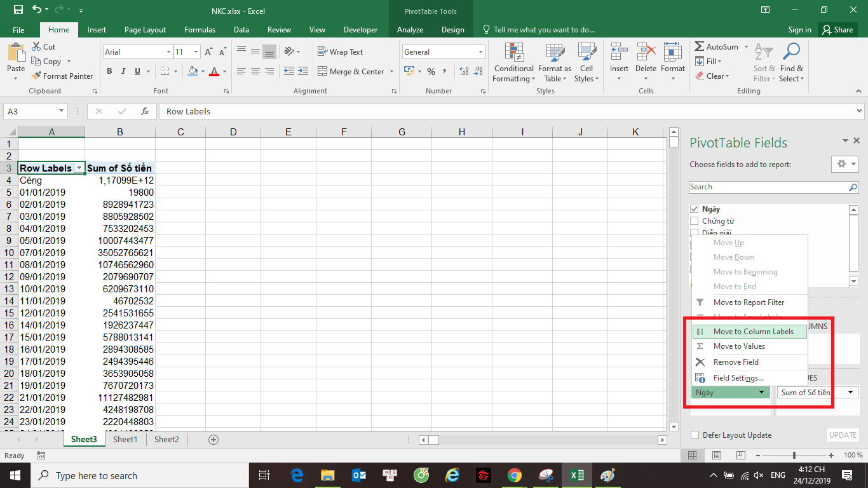The width and height of the screenshot is (868, 488).
Task: Choose Remove Field from the menu
Action: point(736,362)
